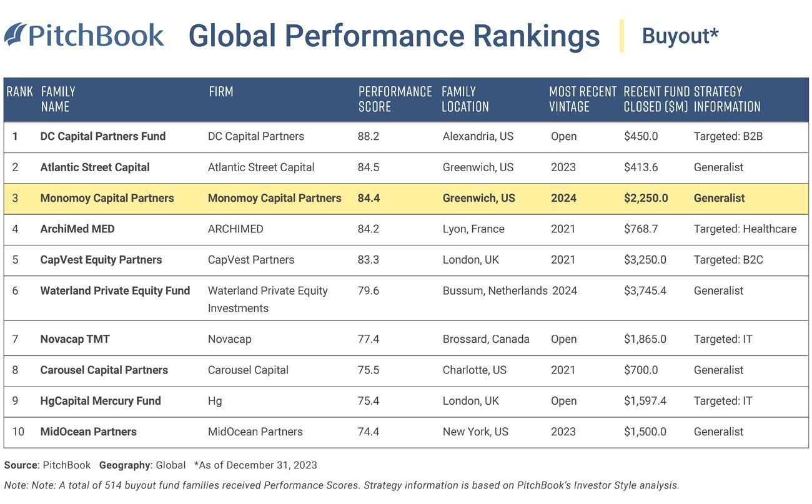Click Novacap TMT family name
The width and height of the screenshot is (812, 504).
point(75,339)
